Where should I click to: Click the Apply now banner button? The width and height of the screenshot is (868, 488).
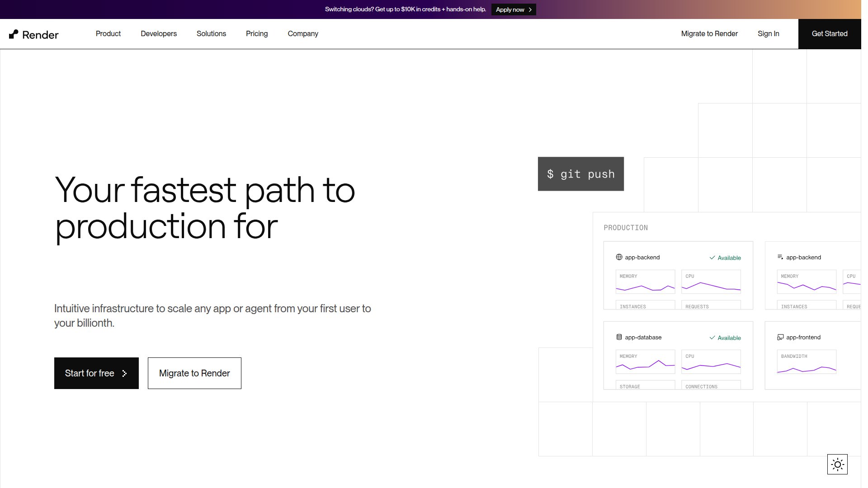tap(514, 9)
